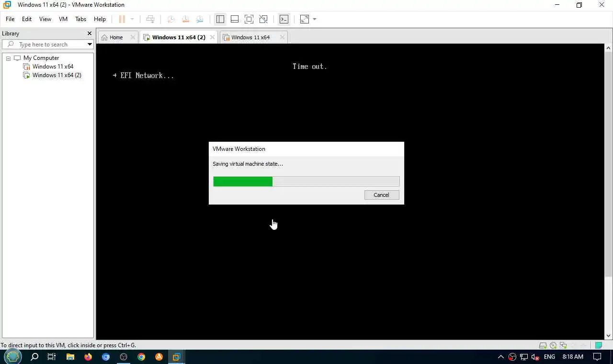Image resolution: width=613 pixels, height=364 pixels.
Task: Click the hard disk device status icon
Action: coord(543,345)
